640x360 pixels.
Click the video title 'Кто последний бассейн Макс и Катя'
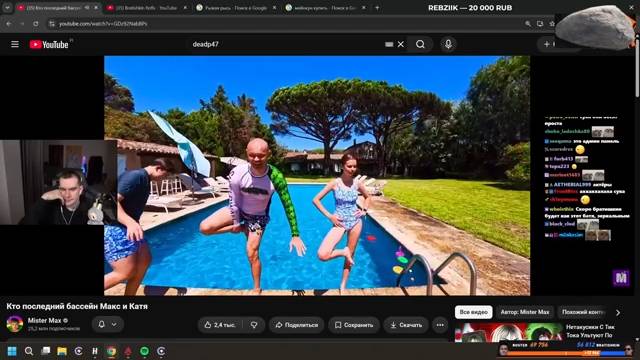pyautogui.click(x=77, y=306)
